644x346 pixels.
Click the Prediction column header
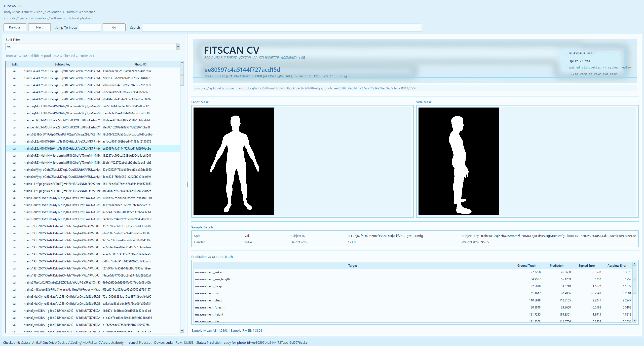pyautogui.click(x=556, y=266)
